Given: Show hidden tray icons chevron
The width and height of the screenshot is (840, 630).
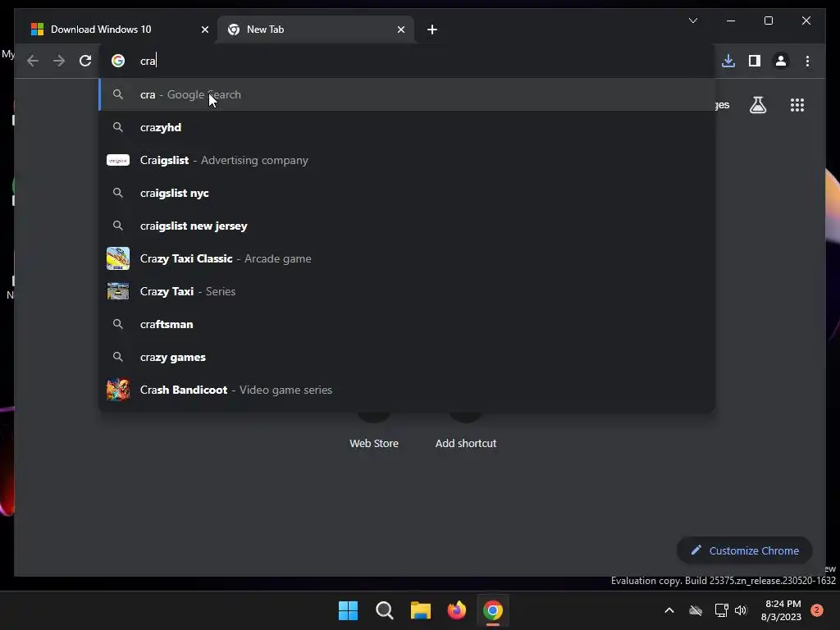Looking at the screenshot, I should point(669,610).
